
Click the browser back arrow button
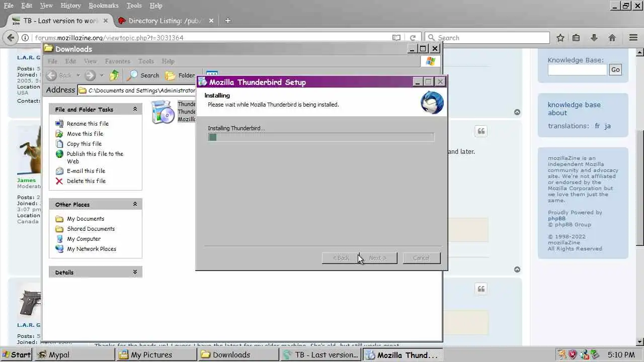pyautogui.click(x=10, y=38)
